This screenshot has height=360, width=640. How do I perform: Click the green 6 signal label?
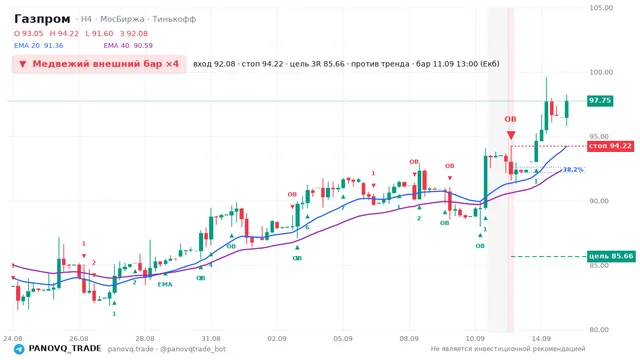(307, 228)
